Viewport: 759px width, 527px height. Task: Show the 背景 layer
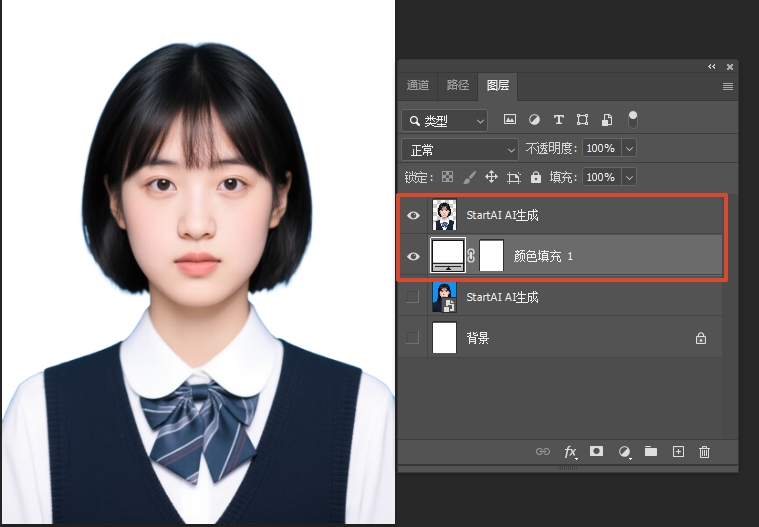(412, 337)
